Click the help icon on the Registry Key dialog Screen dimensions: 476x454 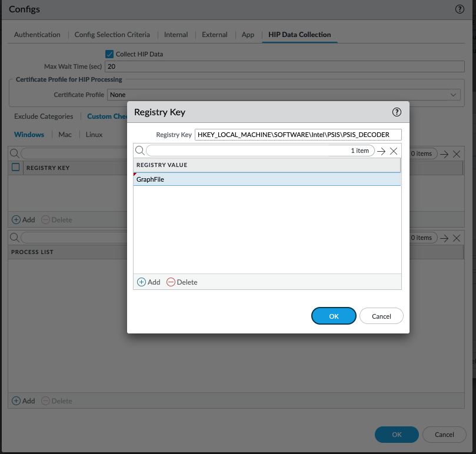[396, 112]
